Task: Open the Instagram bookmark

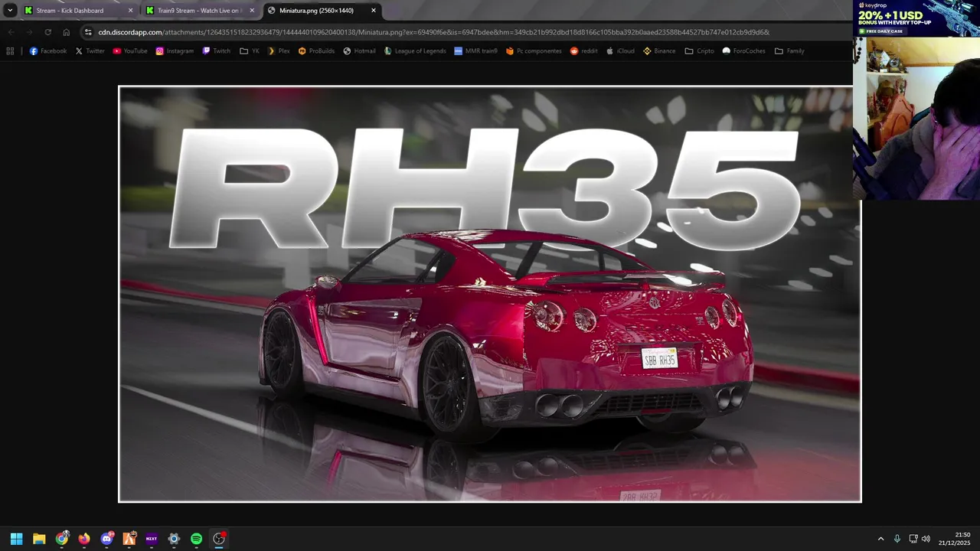Action: pyautogui.click(x=175, y=51)
